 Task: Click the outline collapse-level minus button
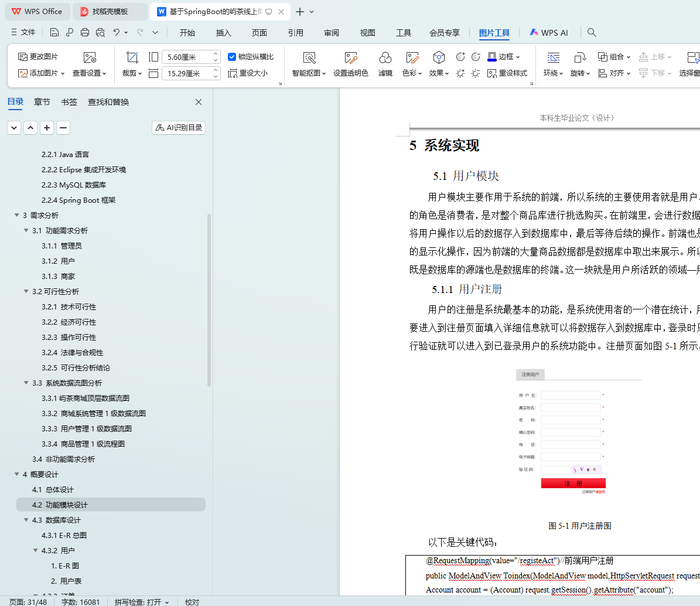point(63,128)
